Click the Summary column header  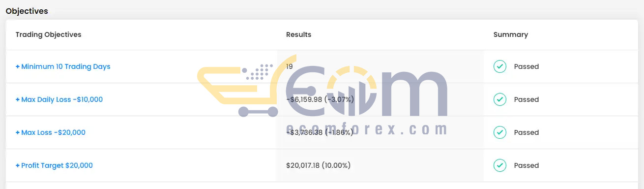click(x=511, y=34)
